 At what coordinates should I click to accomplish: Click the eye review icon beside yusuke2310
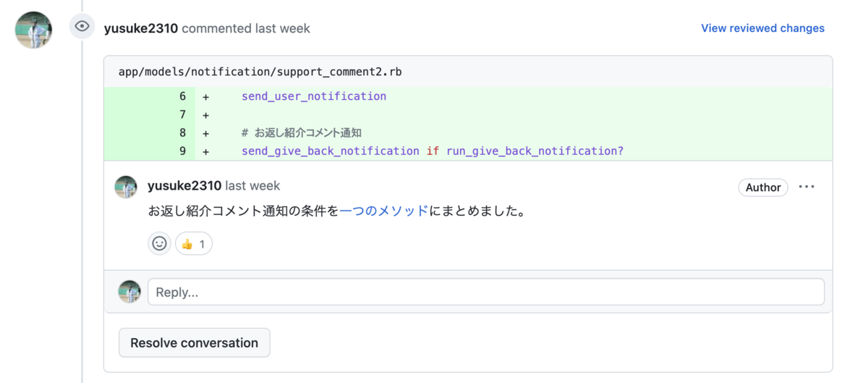[x=82, y=27]
